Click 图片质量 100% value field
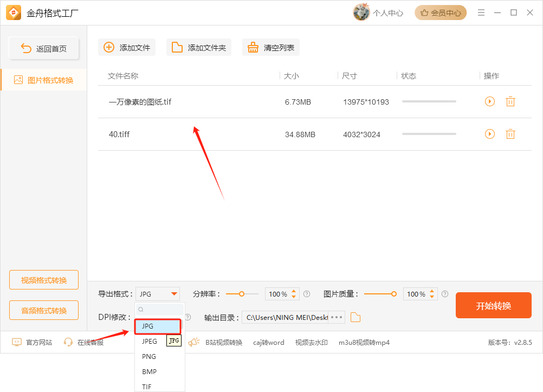 [416, 294]
